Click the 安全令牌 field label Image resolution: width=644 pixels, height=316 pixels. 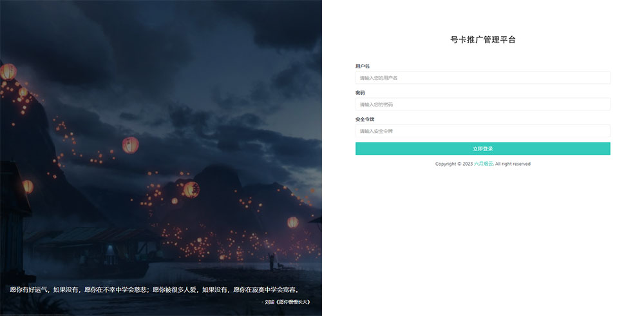[x=365, y=119]
